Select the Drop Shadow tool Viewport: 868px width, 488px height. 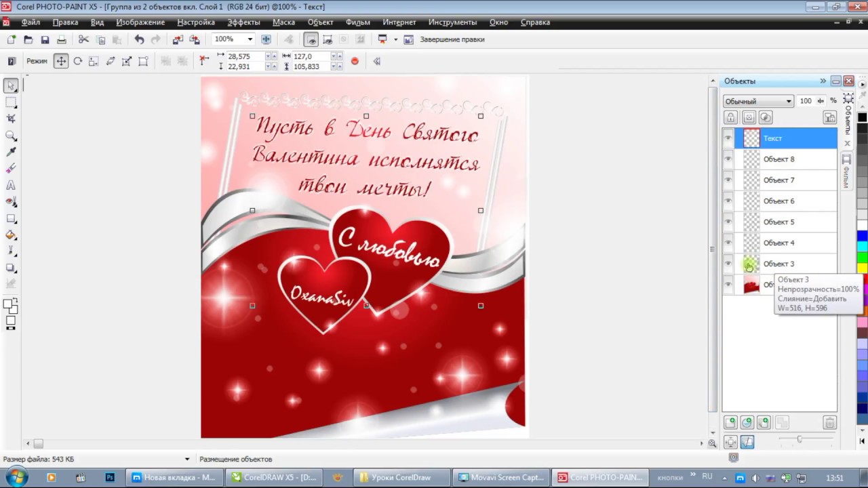coord(11,268)
